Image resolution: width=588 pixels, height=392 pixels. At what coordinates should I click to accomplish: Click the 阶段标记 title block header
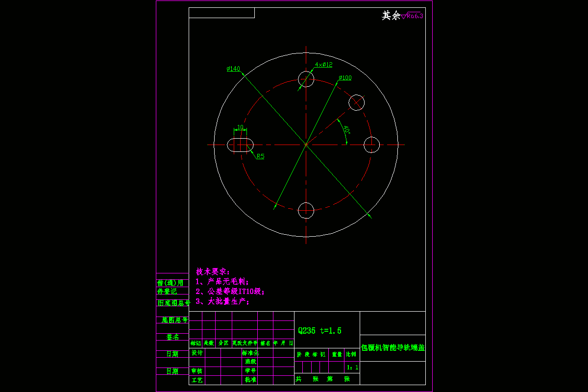pyautogui.click(x=311, y=354)
